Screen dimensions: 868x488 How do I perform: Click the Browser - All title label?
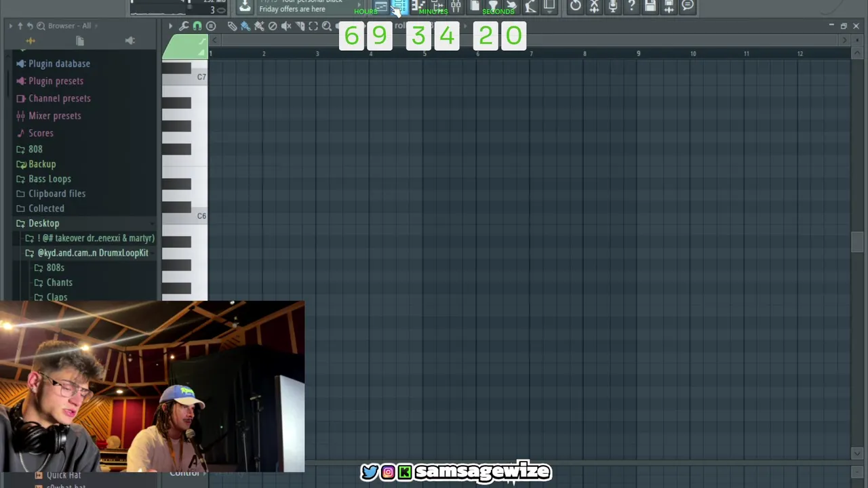[x=69, y=26]
